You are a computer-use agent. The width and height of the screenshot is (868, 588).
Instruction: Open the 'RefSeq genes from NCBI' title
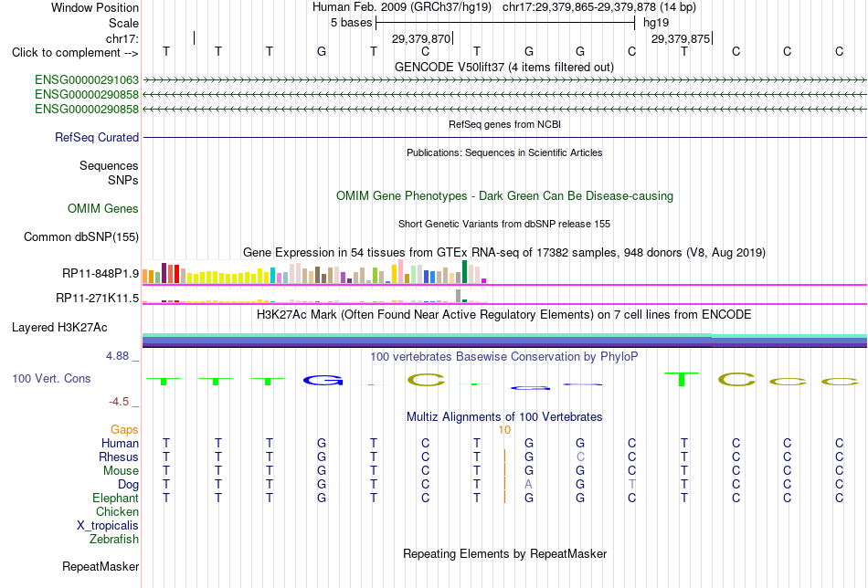coord(504,124)
